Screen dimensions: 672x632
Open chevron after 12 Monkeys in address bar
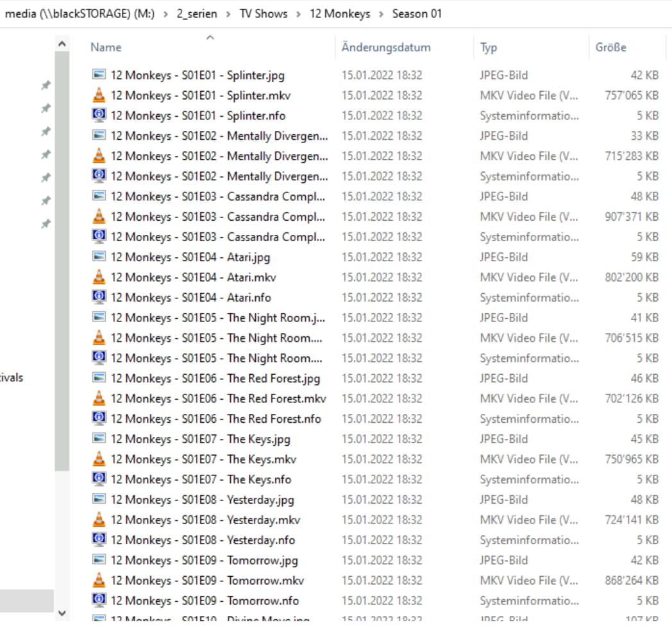381,14
